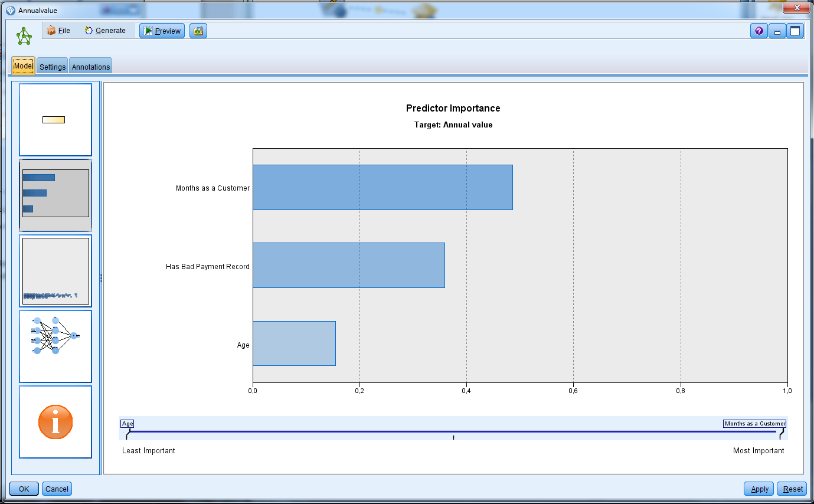Open the File menu
Viewport: 814px width, 504px height.
click(58, 31)
